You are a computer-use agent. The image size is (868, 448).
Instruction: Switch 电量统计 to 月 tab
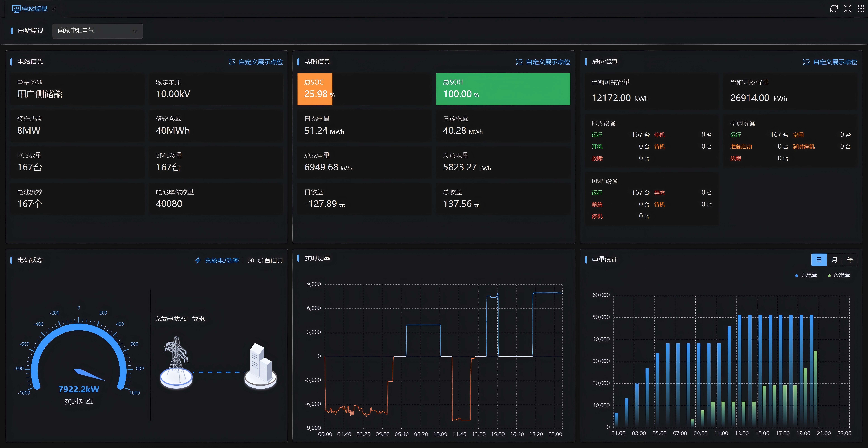834,260
